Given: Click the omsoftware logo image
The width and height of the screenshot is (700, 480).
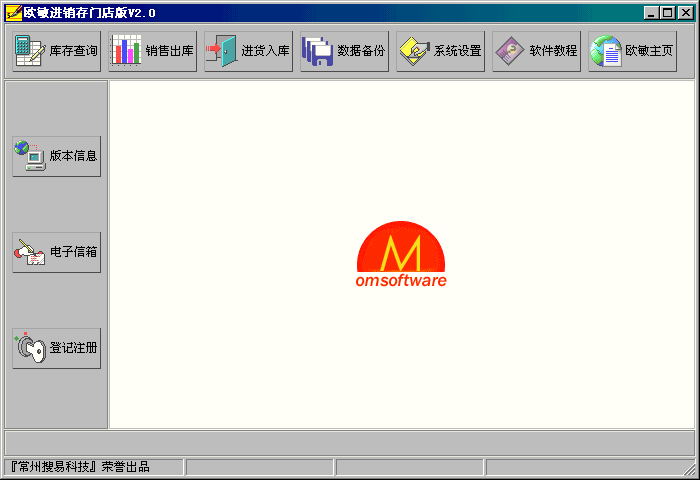Looking at the screenshot, I should (x=401, y=254).
